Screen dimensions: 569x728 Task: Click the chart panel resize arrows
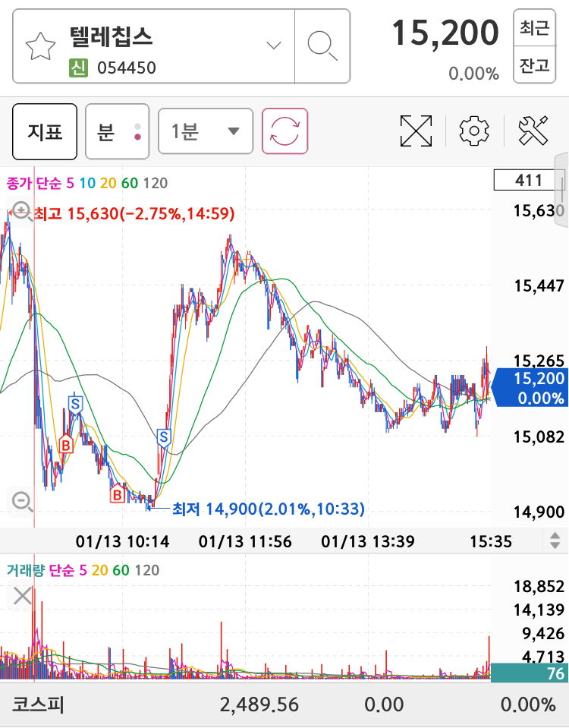[x=555, y=541]
